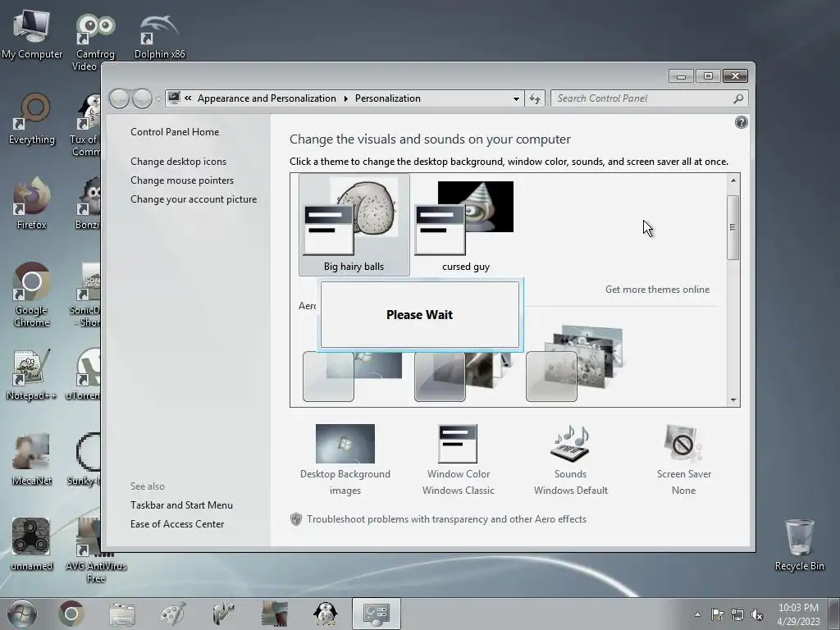Open the Tux penguin taskbar icon
Viewport: 840px width, 630px height.
(325, 614)
